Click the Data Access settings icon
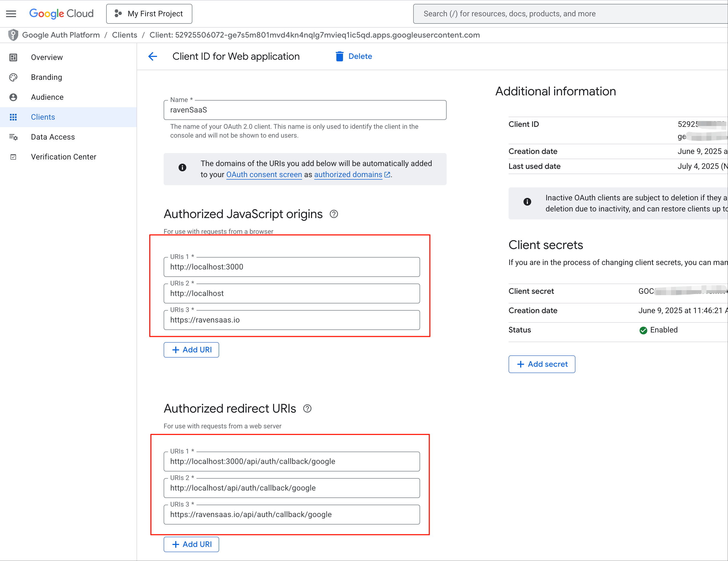Screen dimensions: 728x561 point(13,137)
